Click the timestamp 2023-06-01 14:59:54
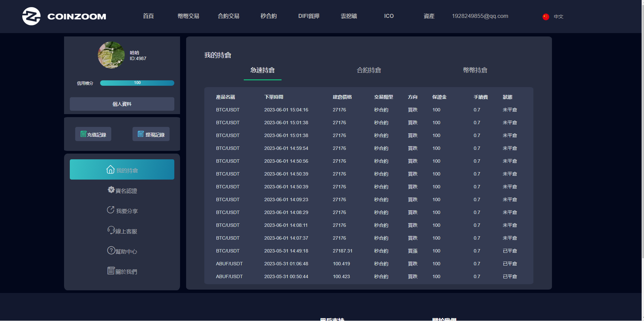This screenshot has width=644, height=321. coord(286,149)
